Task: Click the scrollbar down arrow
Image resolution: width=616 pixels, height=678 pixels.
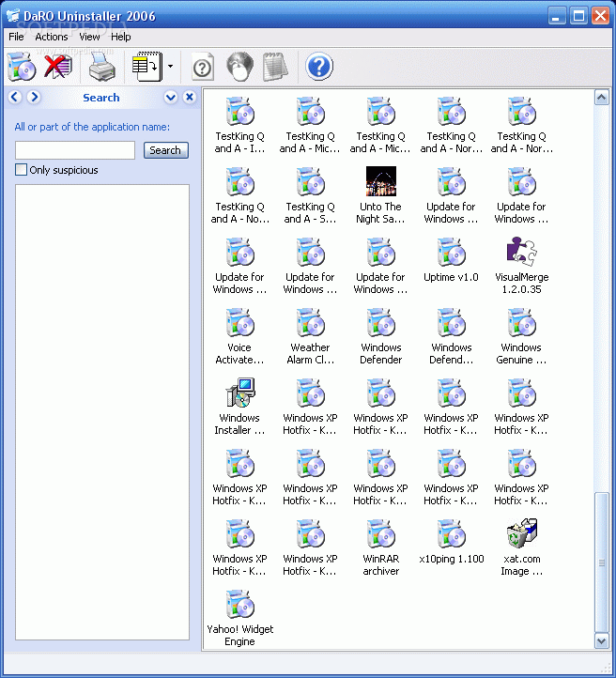Action: [x=601, y=640]
